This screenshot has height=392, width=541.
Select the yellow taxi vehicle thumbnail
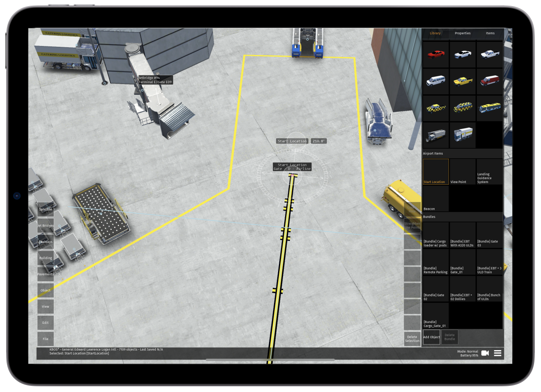pos(462,81)
